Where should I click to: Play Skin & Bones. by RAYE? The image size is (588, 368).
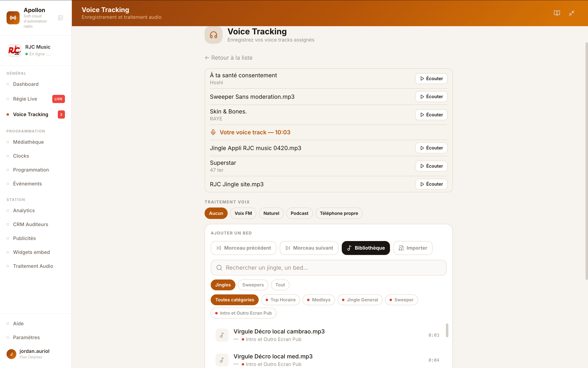tap(431, 115)
